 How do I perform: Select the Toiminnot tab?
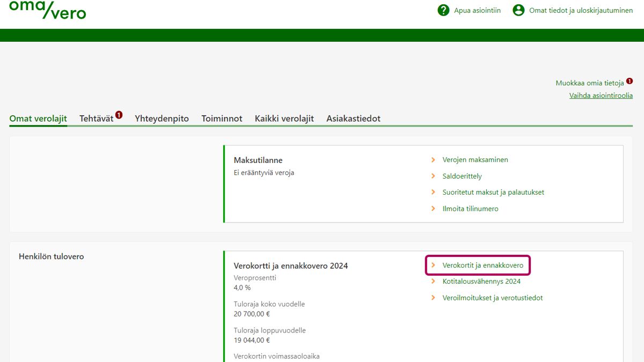pyautogui.click(x=222, y=119)
